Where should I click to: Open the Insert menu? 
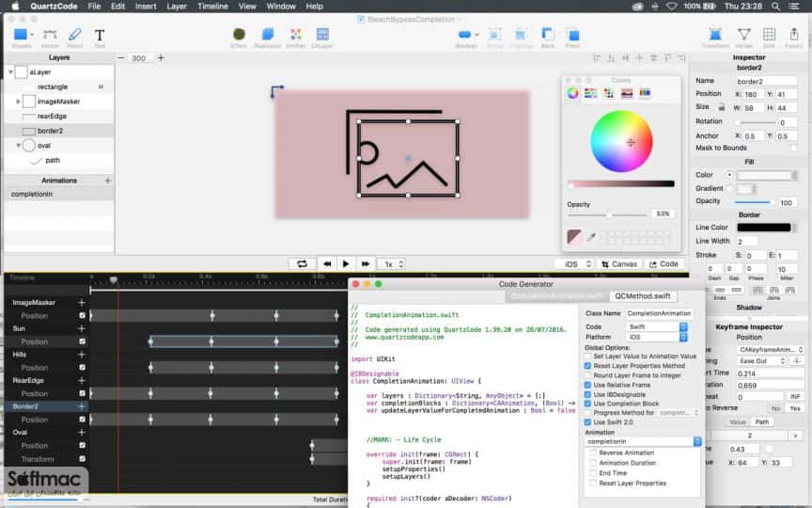pos(146,7)
